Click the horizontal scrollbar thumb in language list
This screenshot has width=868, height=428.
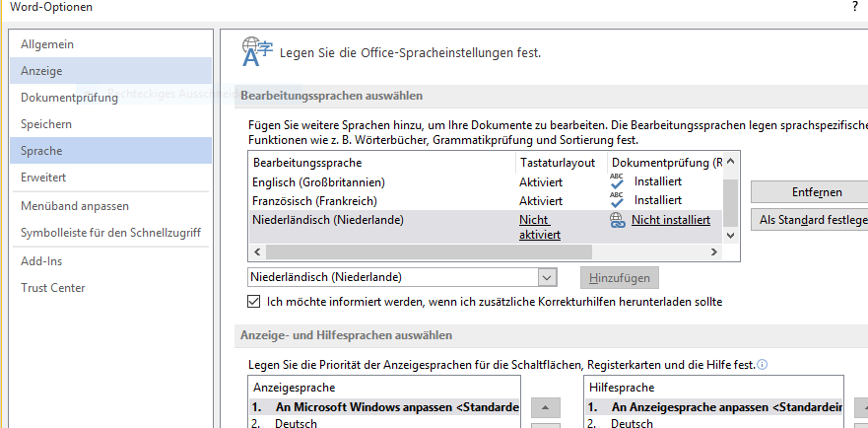coord(429,252)
